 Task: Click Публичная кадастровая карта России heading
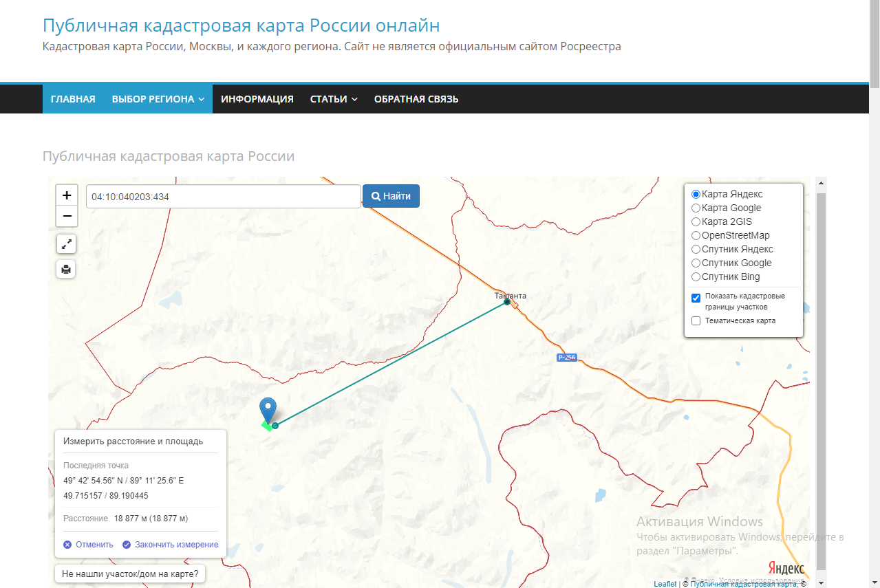[169, 156]
